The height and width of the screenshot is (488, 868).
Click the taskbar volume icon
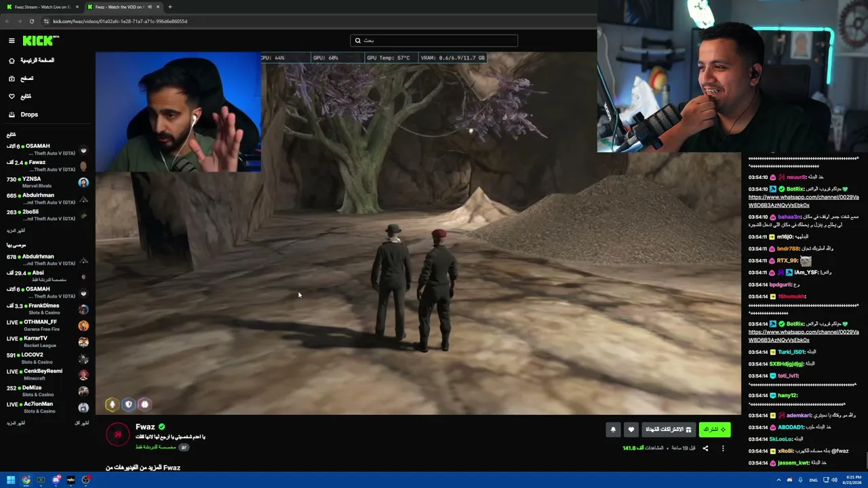[834, 480]
